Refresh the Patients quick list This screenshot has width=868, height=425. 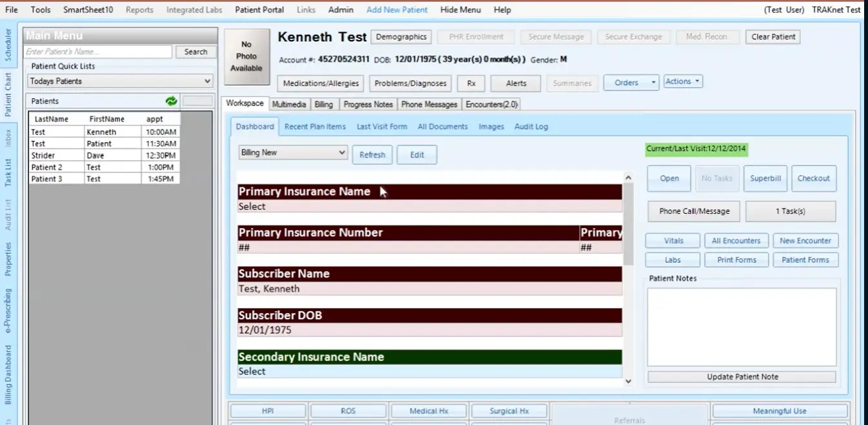coord(171,101)
